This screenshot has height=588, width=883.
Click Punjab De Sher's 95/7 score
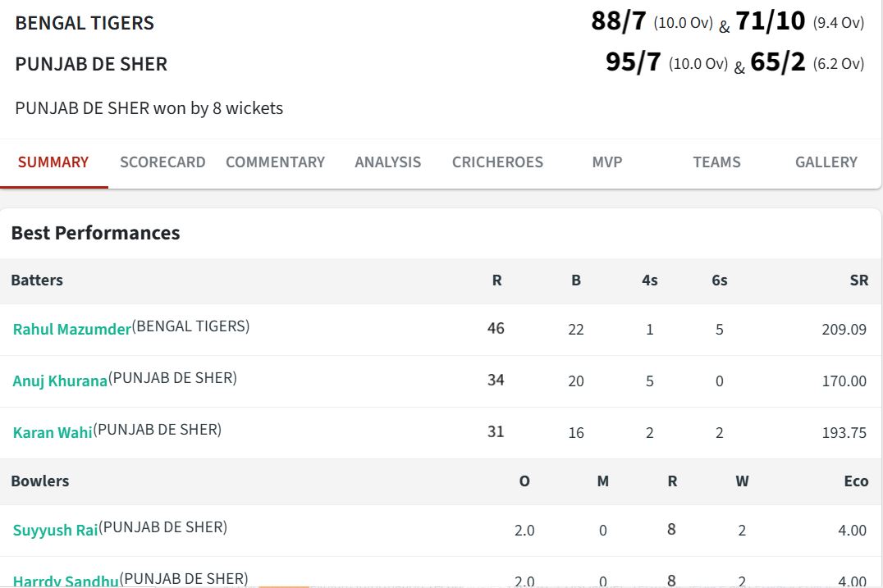pos(630,62)
